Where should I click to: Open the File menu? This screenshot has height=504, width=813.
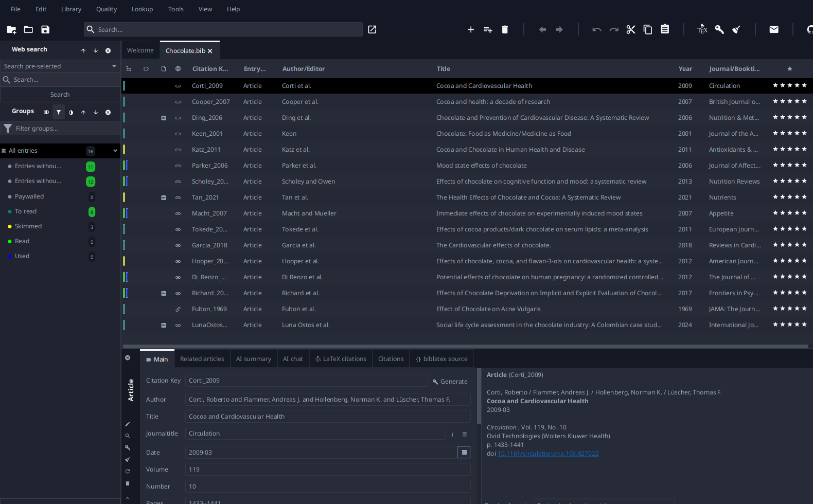[16, 9]
